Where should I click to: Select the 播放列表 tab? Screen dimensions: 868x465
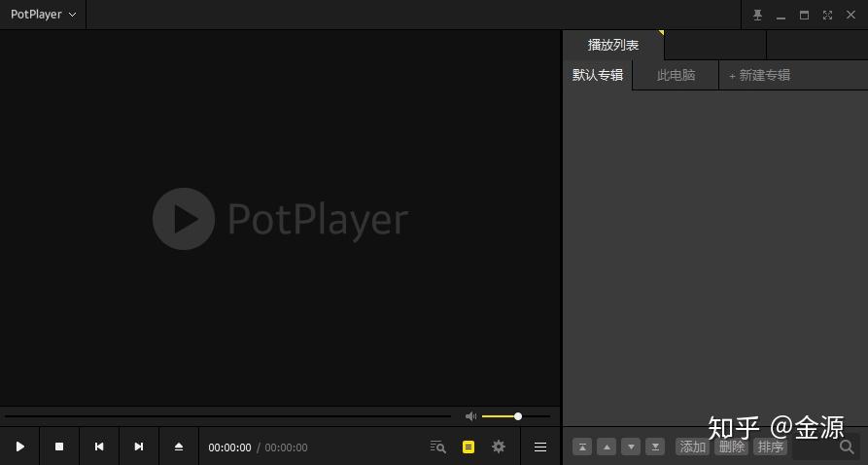point(613,45)
